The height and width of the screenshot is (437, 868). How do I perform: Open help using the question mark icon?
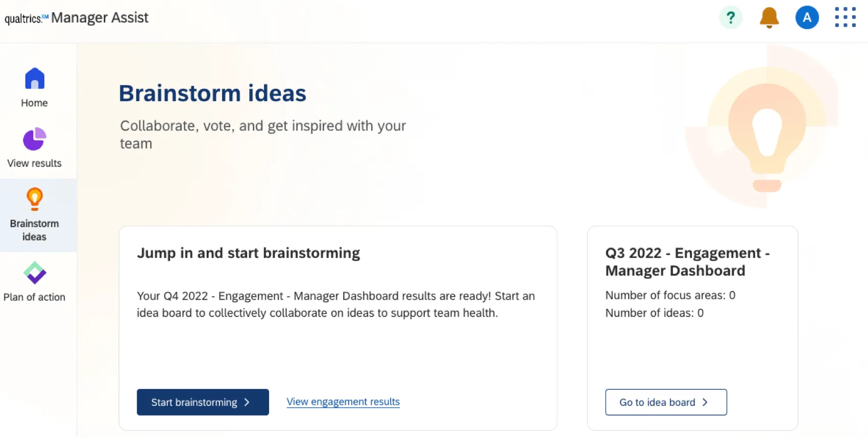click(x=730, y=17)
